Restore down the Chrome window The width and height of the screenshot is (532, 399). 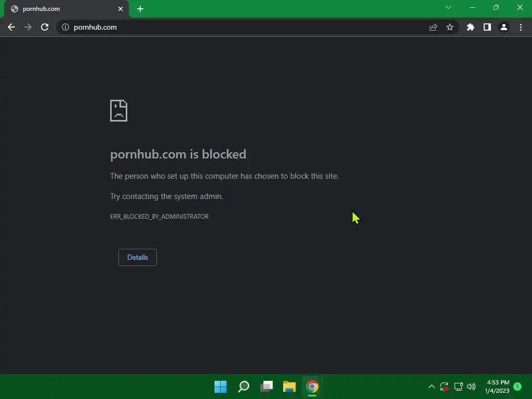click(x=496, y=7)
